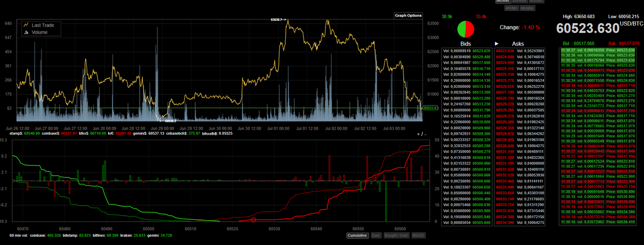Image resolution: width=644 pixels, height=245 pixels.
Task: Select the bid row with volume 0,00085054
Action: pyautogui.click(x=466, y=222)
